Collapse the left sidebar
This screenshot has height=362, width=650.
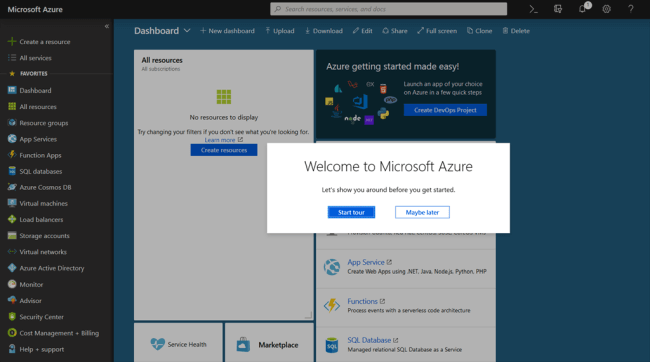(x=107, y=26)
